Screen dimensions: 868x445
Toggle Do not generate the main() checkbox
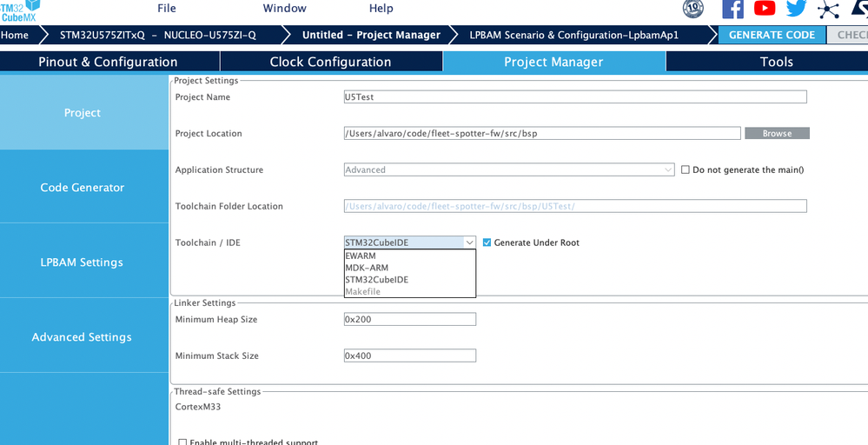point(686,170)
